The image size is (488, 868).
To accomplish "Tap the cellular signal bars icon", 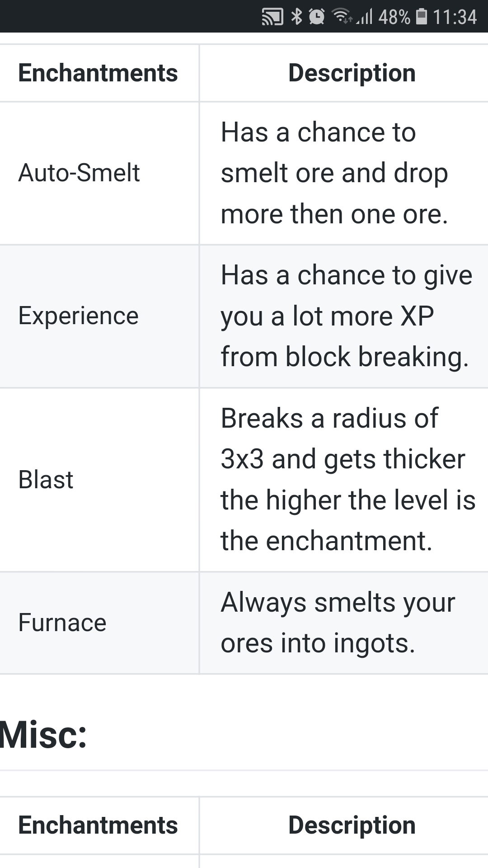I will click(365, 17).
